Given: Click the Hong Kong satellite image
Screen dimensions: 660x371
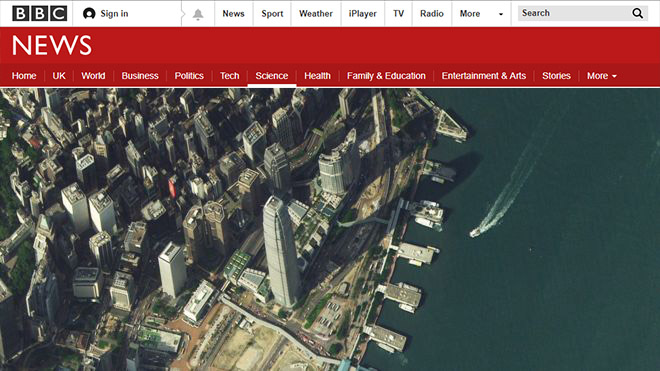Looking at the screenshot, I should pyautogui.click(x=330, y=230).
